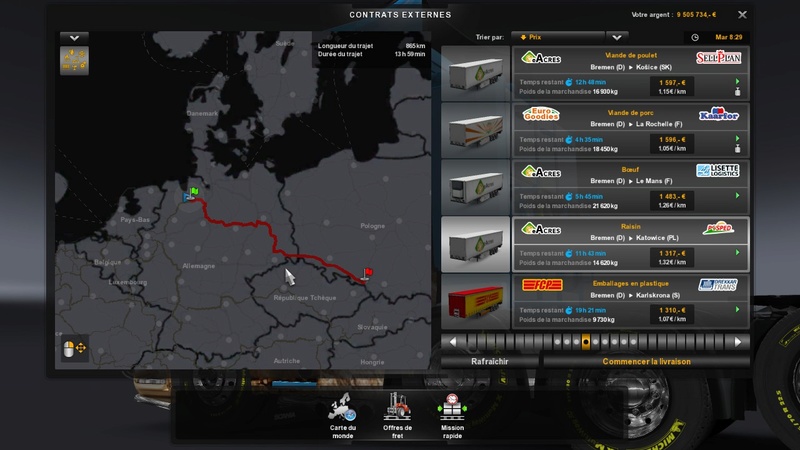Click the green arrow on the La Rochelle contract
Image resolution: width=800 pixels, height=450 pixels.
coord(737,139)
